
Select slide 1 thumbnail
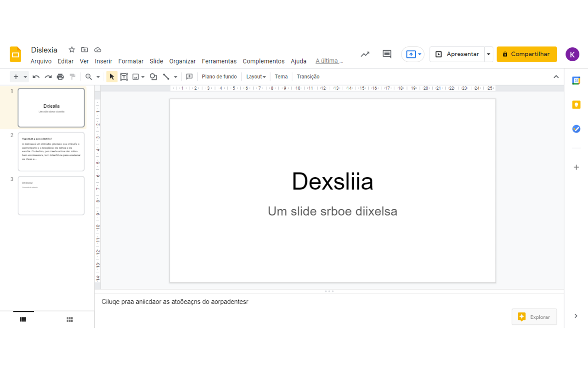point(51,108)
